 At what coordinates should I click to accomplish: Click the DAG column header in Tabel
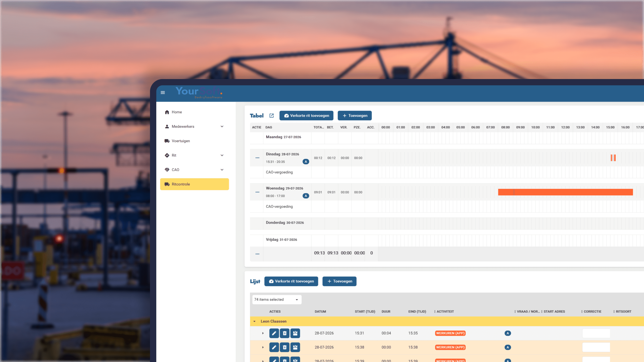point(269,127)
